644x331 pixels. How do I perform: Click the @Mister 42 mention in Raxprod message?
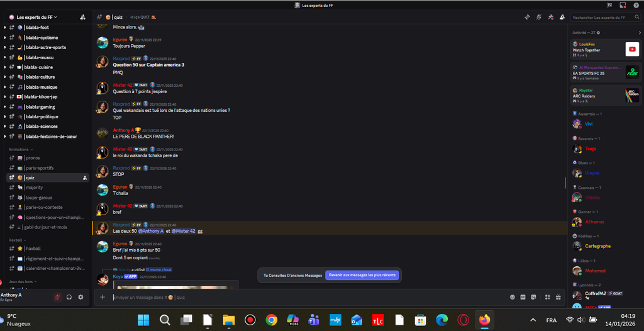183,231
